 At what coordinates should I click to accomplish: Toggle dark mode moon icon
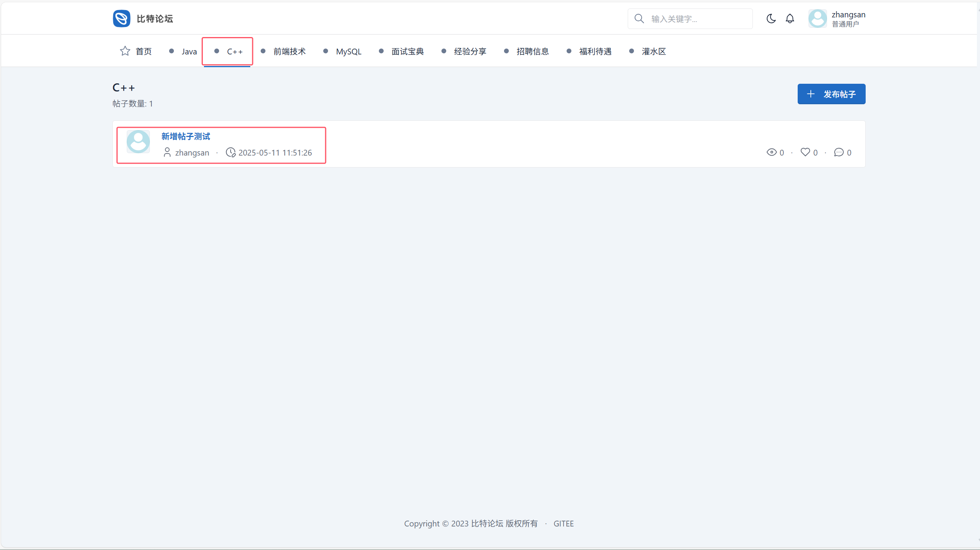(x=771, y=19)
